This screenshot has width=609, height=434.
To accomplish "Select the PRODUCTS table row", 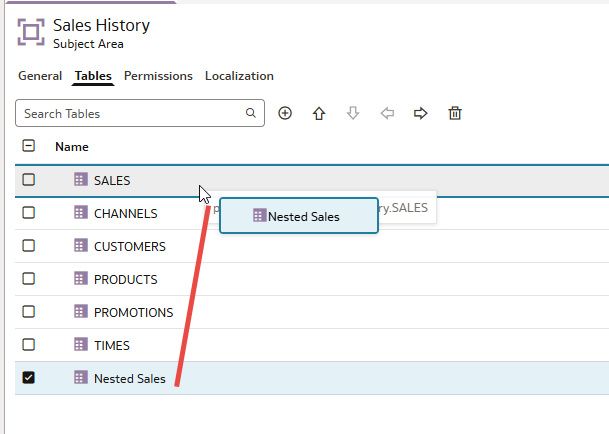I will tap(125, 279).
